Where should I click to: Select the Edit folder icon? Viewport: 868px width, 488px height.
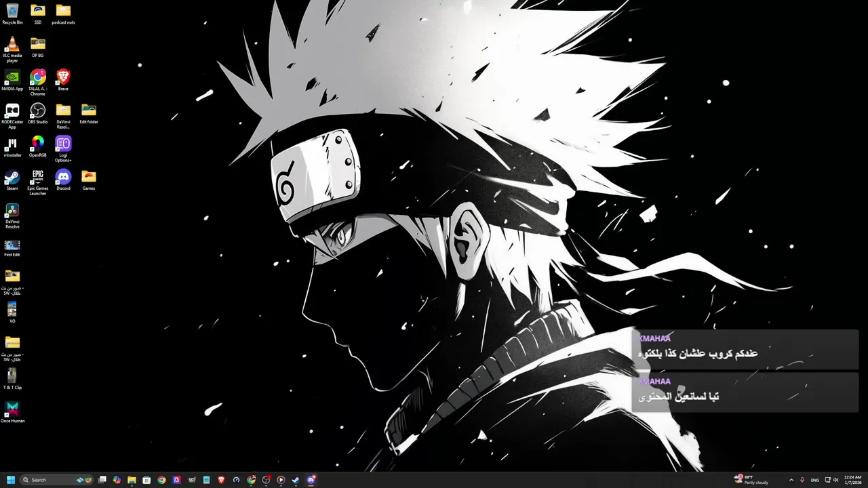pyautogui.click(x=89, y=113)
